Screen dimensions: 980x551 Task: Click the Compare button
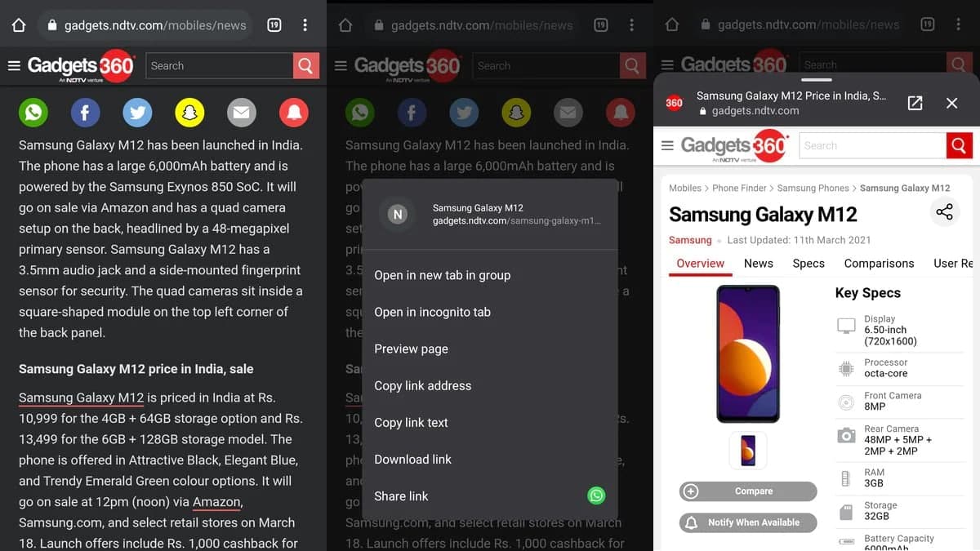[748, 491]
